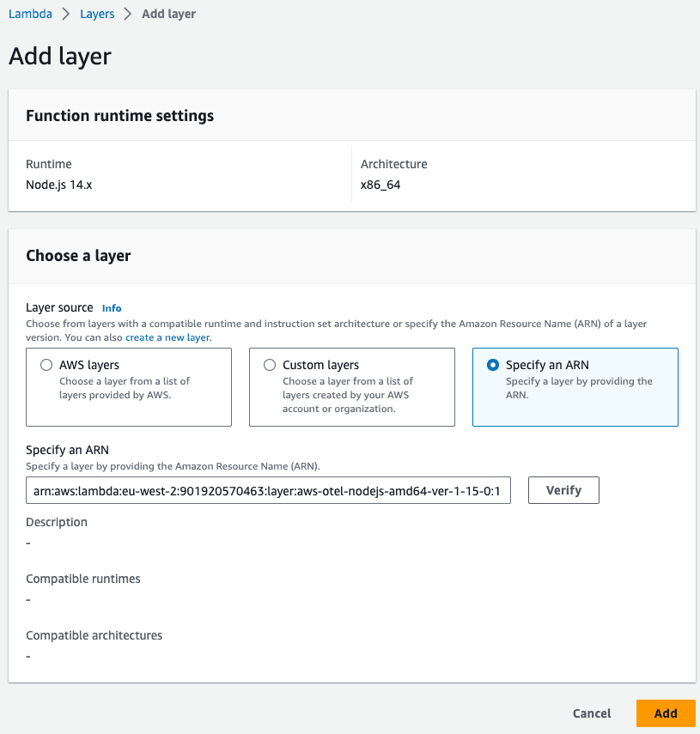The image size is (700, 734).
Task: Click the Add button to confirm
Action: click(x=666, y=713)
